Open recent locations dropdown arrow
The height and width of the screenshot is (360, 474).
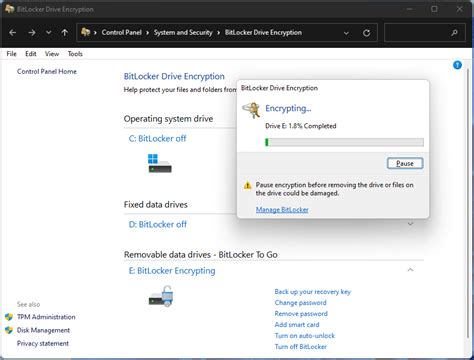(49, 33)
